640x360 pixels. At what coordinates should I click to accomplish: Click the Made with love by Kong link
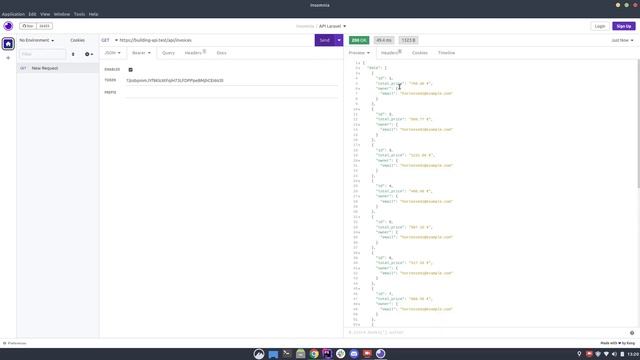(x=618, y=343)
